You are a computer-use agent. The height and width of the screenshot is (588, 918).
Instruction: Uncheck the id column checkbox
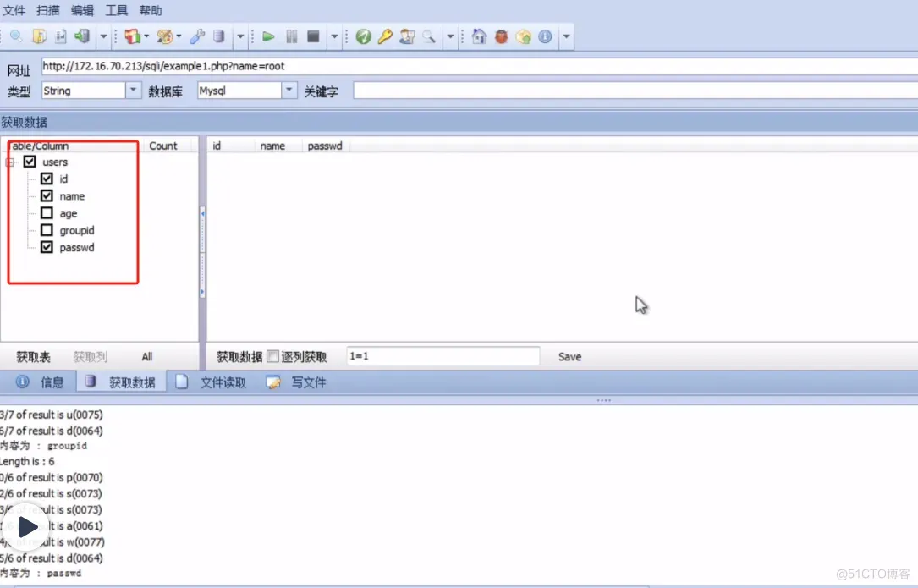click(47, 179)
